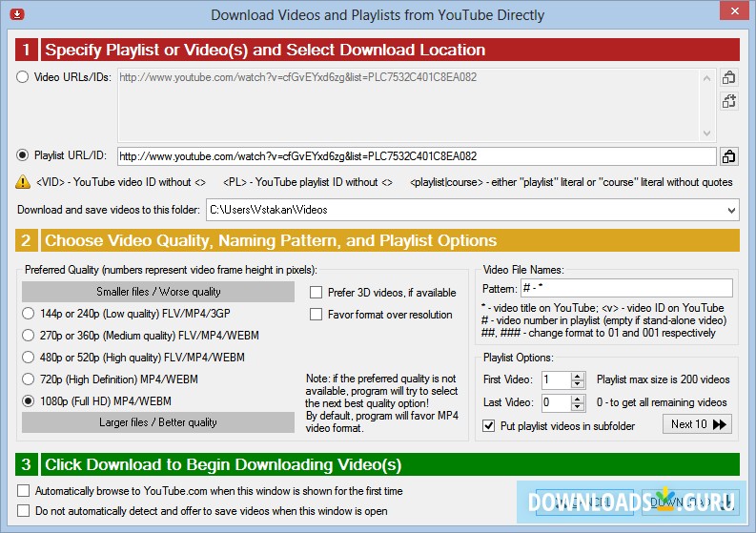Paste clipboard into Video URLs box
This screenshot has width=756, height=533.
(728, 77)
